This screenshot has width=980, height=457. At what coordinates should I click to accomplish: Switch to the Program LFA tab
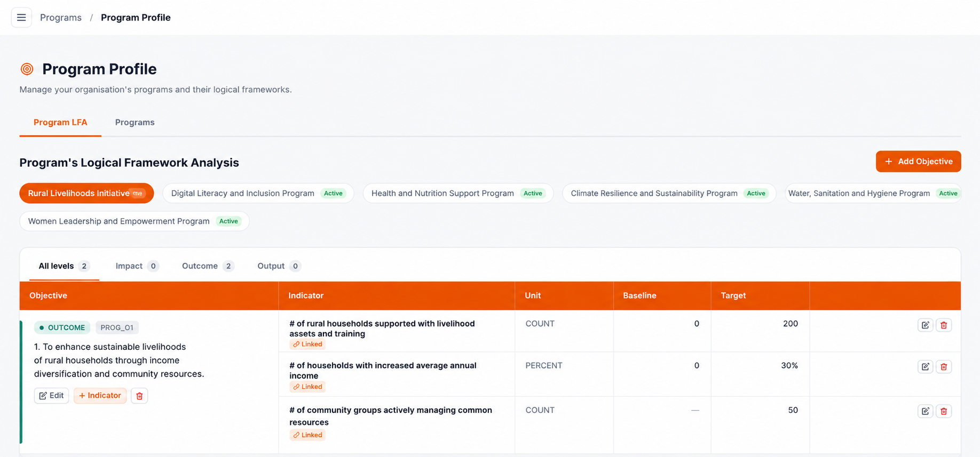pyautogui.click(x=60, y=122)
